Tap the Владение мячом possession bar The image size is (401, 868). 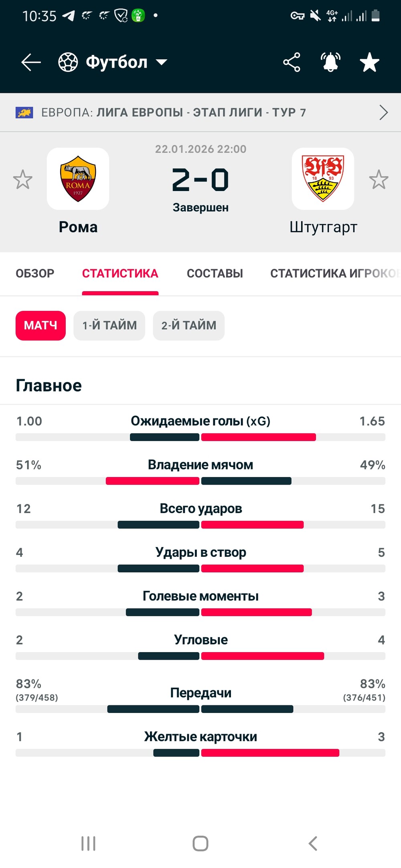[200, 481]
